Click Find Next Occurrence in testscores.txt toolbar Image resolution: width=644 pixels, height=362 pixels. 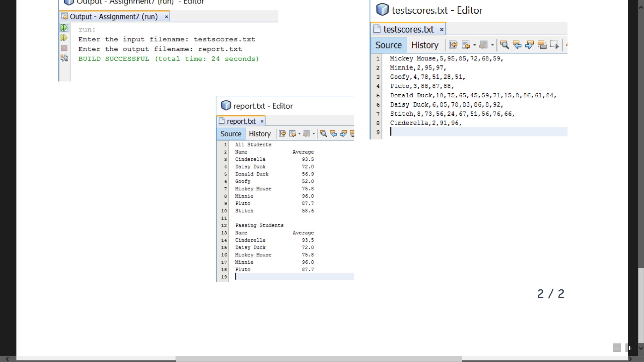click(529, 45)
